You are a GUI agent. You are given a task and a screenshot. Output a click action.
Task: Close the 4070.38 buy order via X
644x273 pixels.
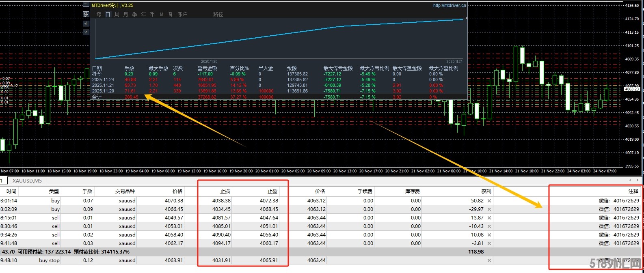point(489,201)
